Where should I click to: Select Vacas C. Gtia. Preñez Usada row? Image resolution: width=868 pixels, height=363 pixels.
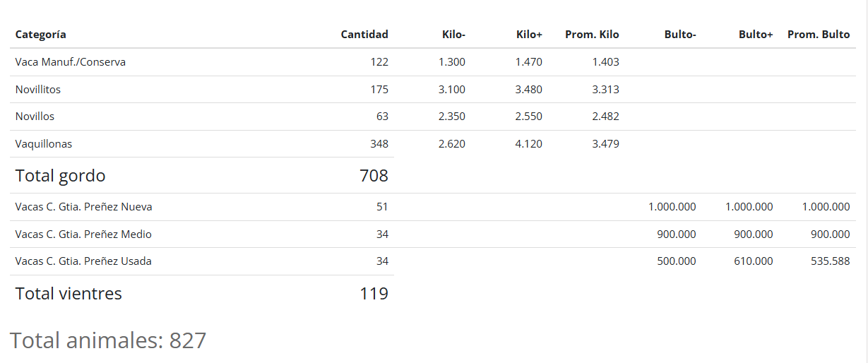click(x=433, y=261)
